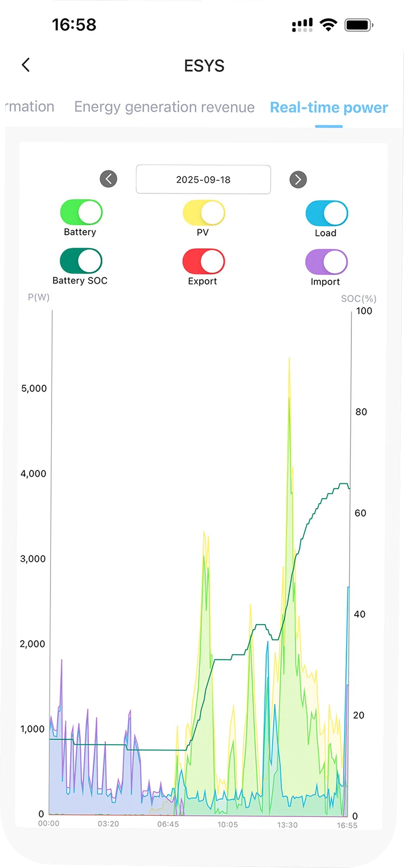Tap the ESYS page title
This screenshot has width=404, height=868.
pos(204,66)
